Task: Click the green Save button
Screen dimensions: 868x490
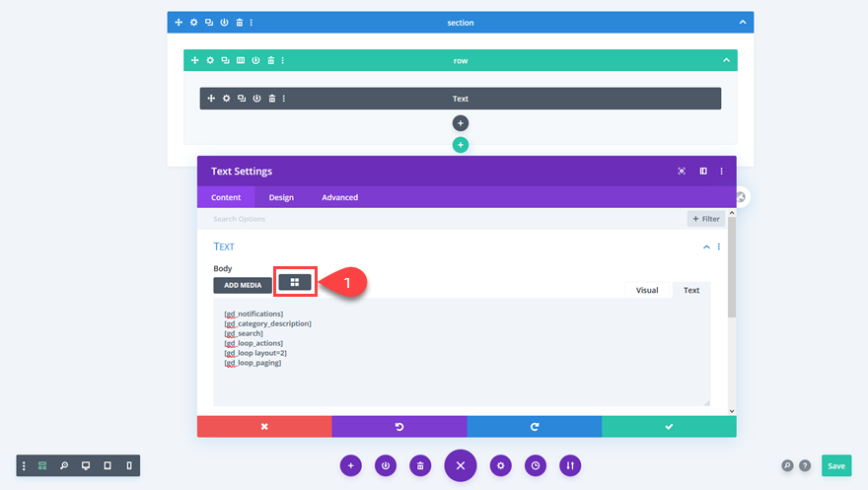Action: coord(835,465)
